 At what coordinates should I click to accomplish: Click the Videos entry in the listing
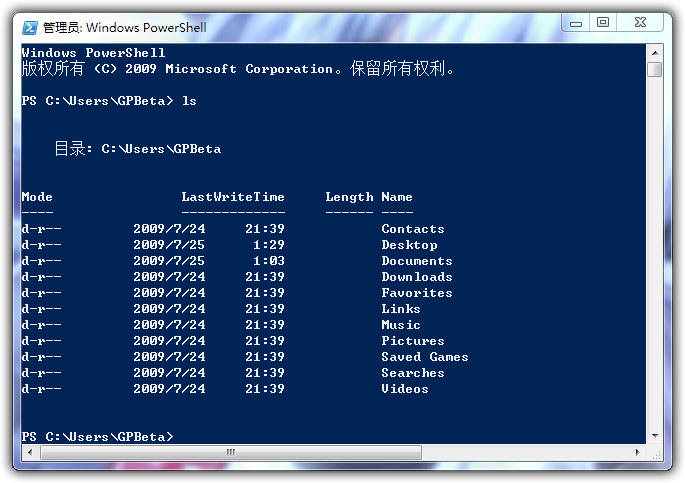pyautogui.click(x=405, y=389)
